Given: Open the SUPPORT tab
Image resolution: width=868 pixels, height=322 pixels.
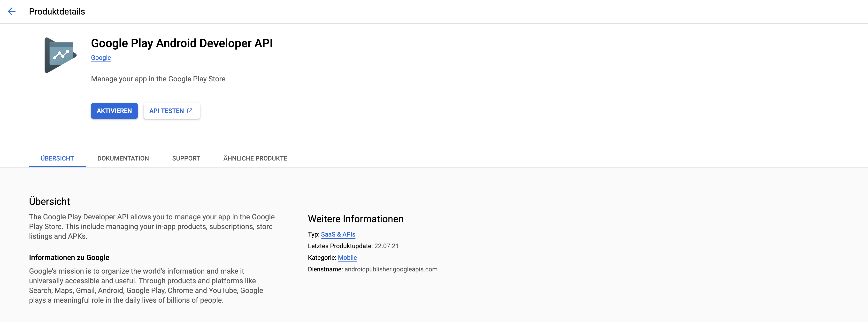Looking at the screenshot, I should [186, 158].
